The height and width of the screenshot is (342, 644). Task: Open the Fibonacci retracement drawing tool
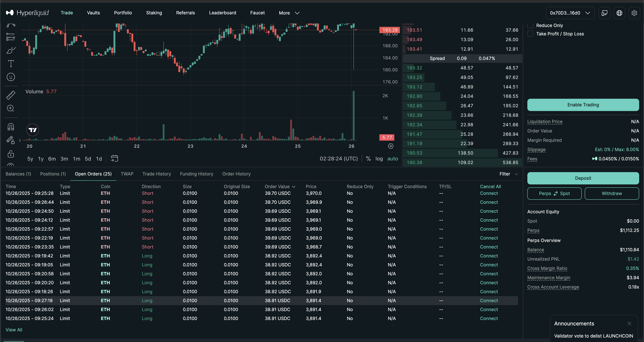click(x=10, y=37)
